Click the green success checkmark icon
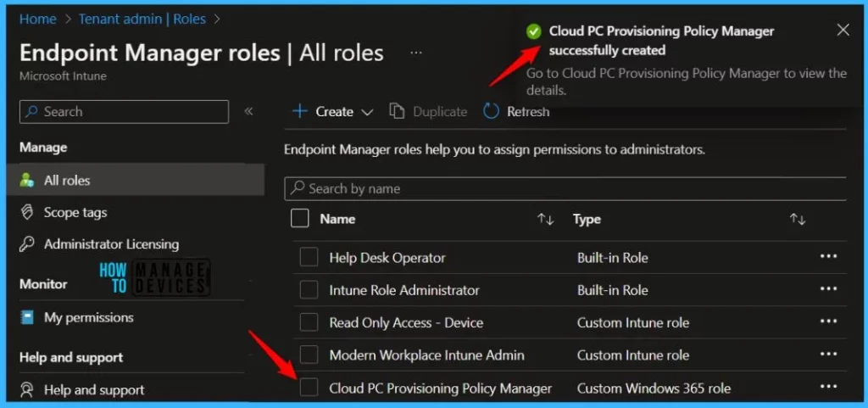This screenshot has width=868, height=408. pyautogui.click(x=534, y=31)
